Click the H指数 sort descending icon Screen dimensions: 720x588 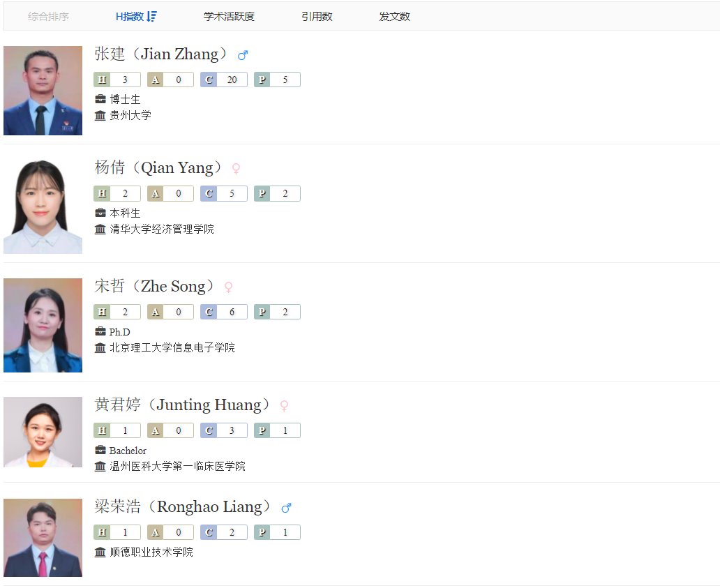point(151,17)
